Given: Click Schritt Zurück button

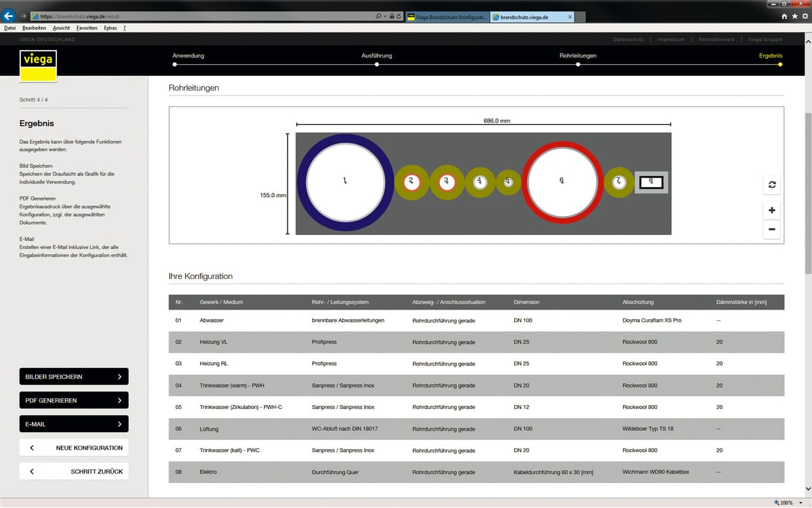Looking at the screenshot, I should [x=74, y=471].
